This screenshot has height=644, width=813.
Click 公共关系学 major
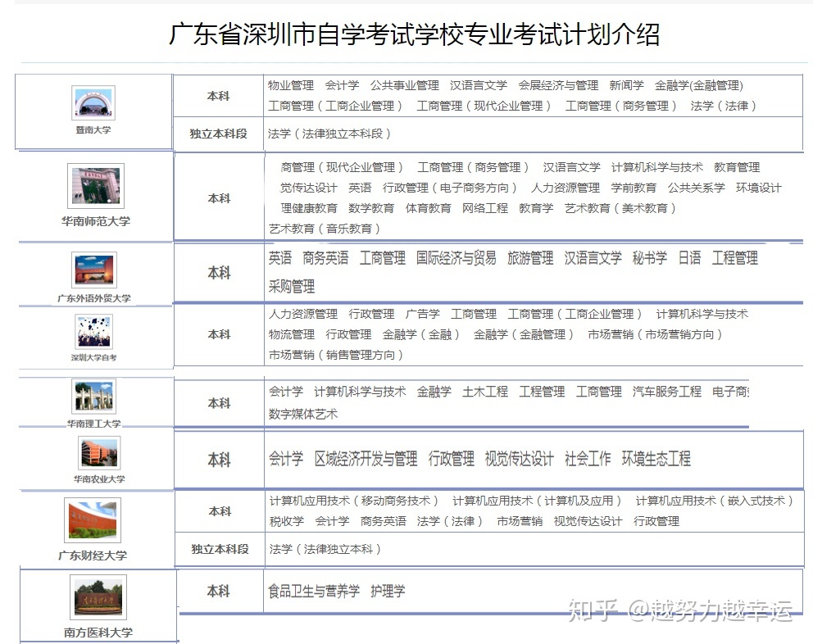coord(697,188)
